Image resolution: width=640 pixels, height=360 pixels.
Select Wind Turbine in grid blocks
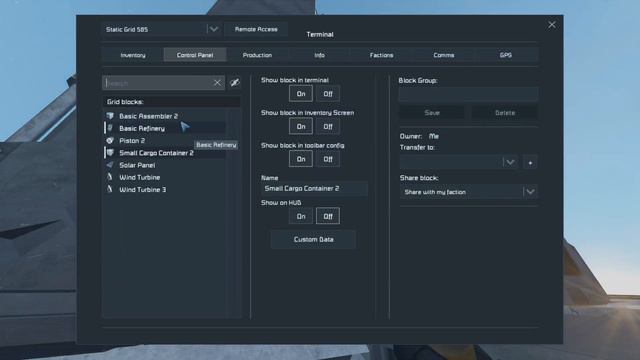point(165,178)
